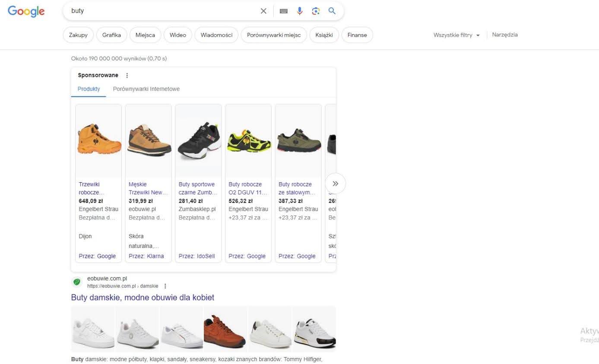The width and height of the screenshot is (599, 364).
Task: Click price 281,40 zł
Action: tap(190, 201)
